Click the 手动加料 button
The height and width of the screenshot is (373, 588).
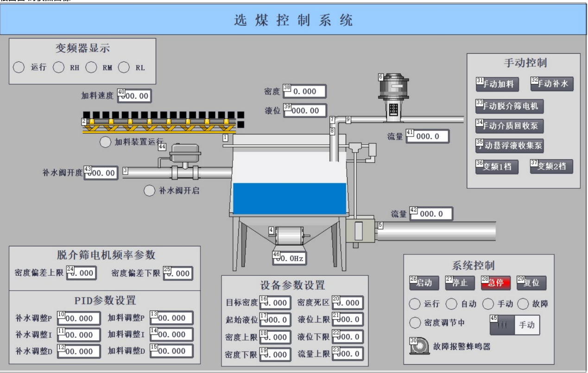click(x=497, y=84)
